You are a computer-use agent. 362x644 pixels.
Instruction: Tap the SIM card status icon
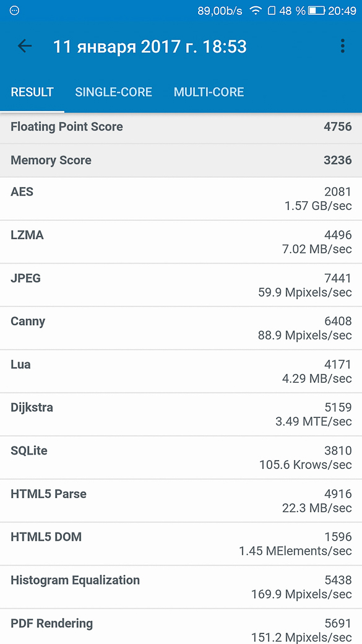271,11
